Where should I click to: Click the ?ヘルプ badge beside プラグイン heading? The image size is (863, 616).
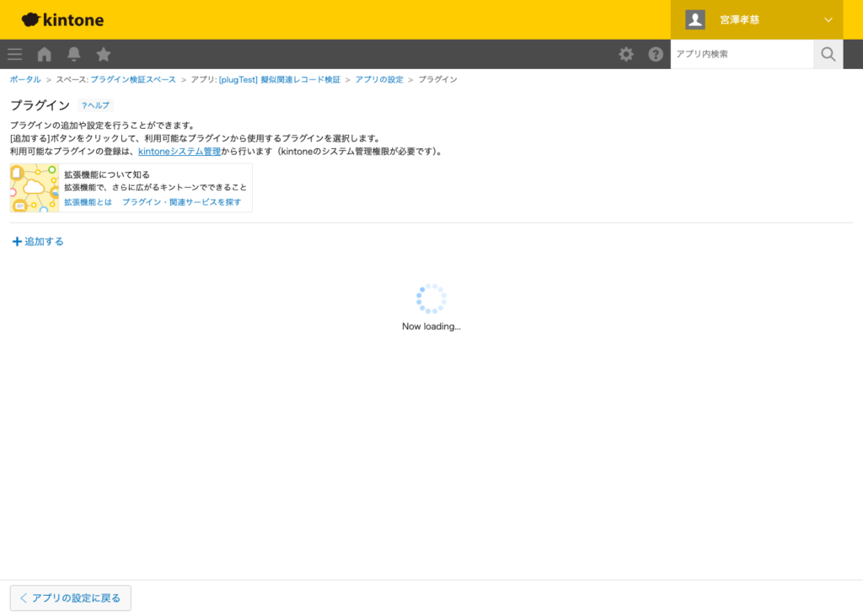pyautogui.click(x=94, y=104)
